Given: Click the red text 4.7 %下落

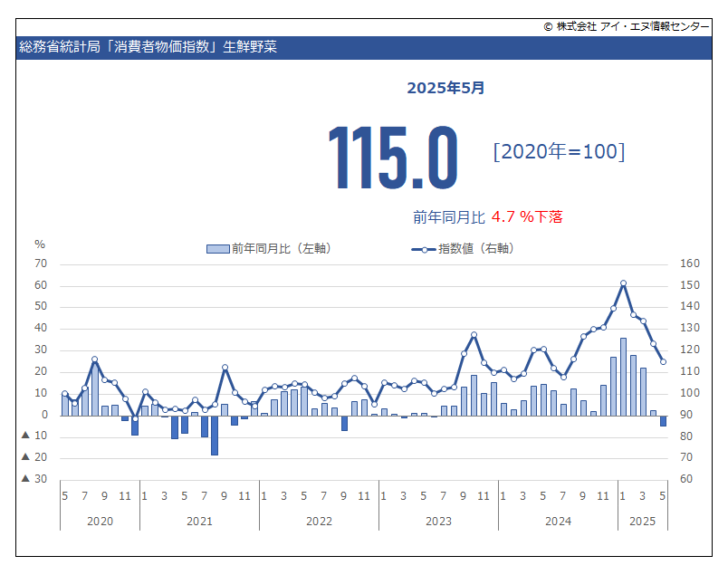Looking at the screenshot, I should tap(527, 217).
